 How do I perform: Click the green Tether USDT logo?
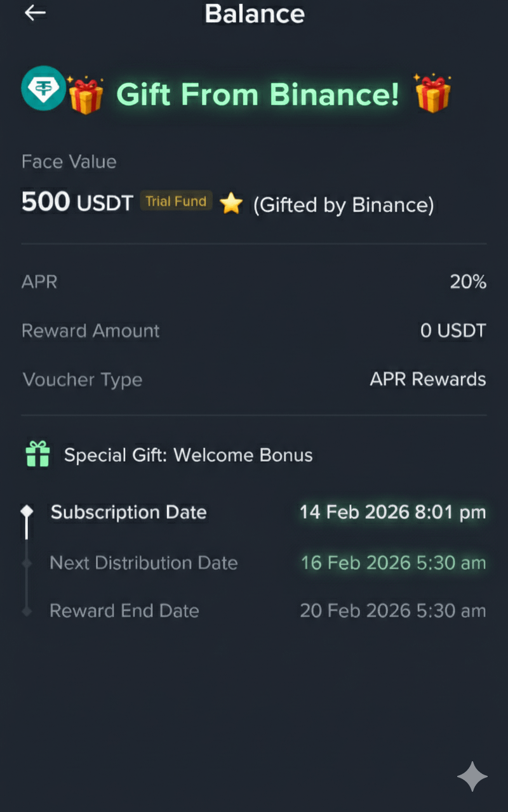(x=43, y=89)
